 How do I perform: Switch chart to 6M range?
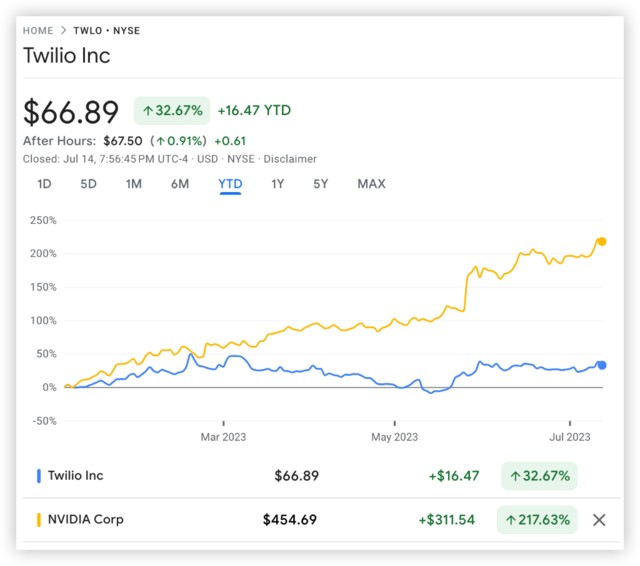pos(180,184)
